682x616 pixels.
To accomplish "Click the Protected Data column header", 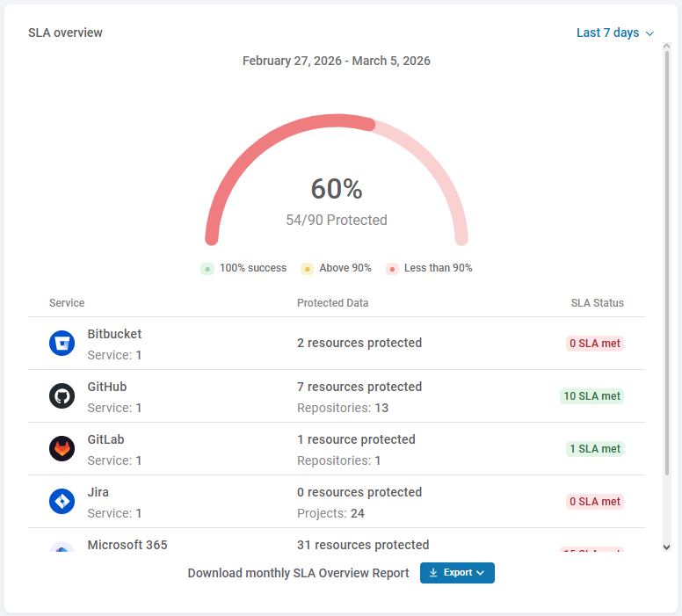I will [x=332, y=303].
